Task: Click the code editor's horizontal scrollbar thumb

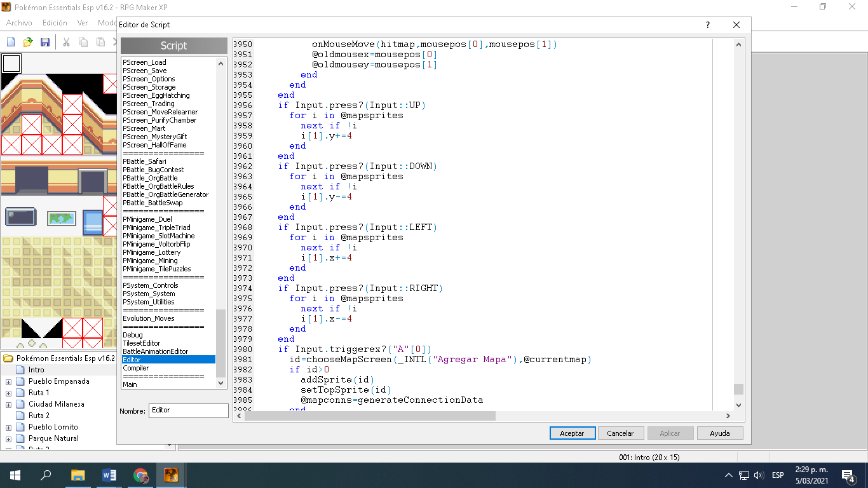Action: 370,416
